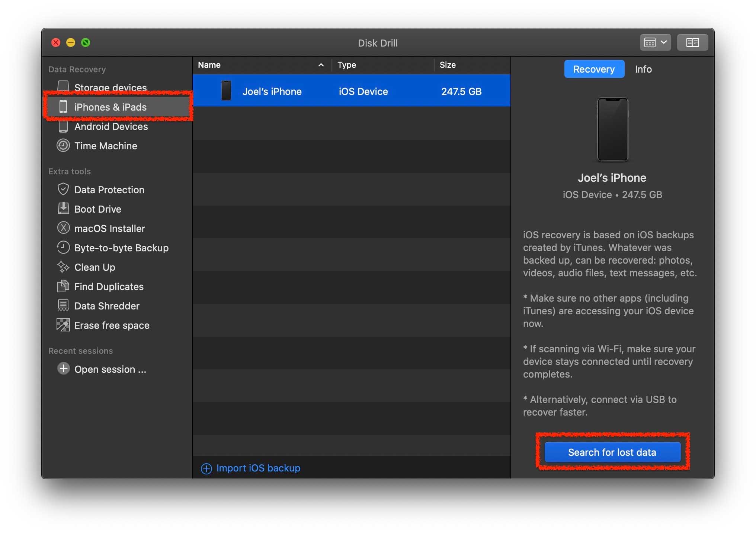Image resolution: width=756 pixels, height=534 pixels.
Task: Click the macOS Installer sidebar item
Action: pyautogui.click(x=110, y=228)
